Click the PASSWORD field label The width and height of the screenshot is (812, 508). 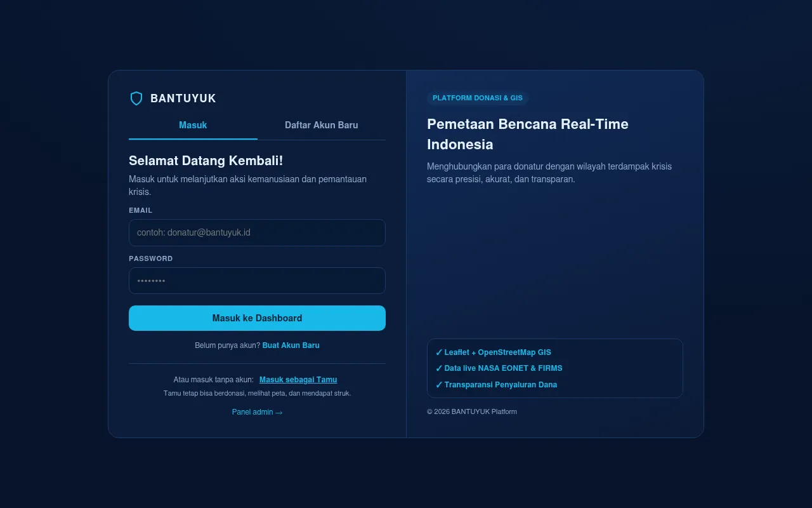click(151, 258)
